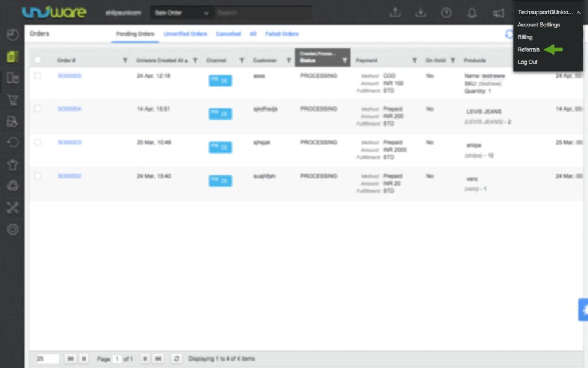588x368 pixels.
Task: Go to last page in pagination
Action: 158,359
